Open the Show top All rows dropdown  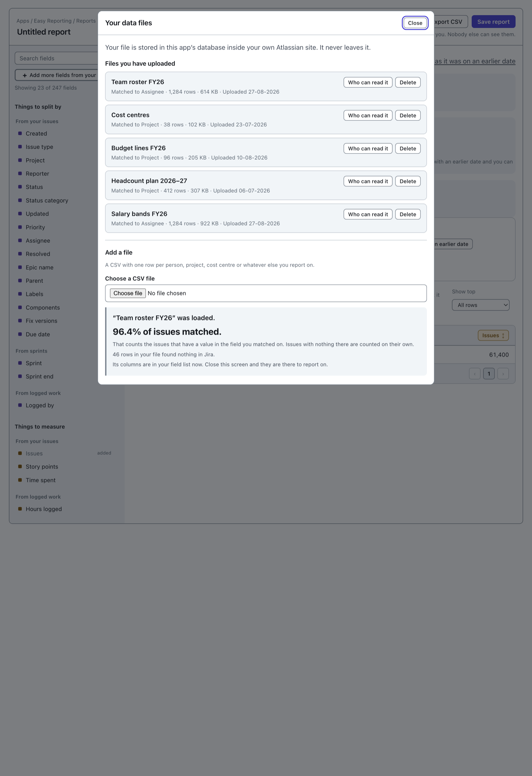coord(480,305)
